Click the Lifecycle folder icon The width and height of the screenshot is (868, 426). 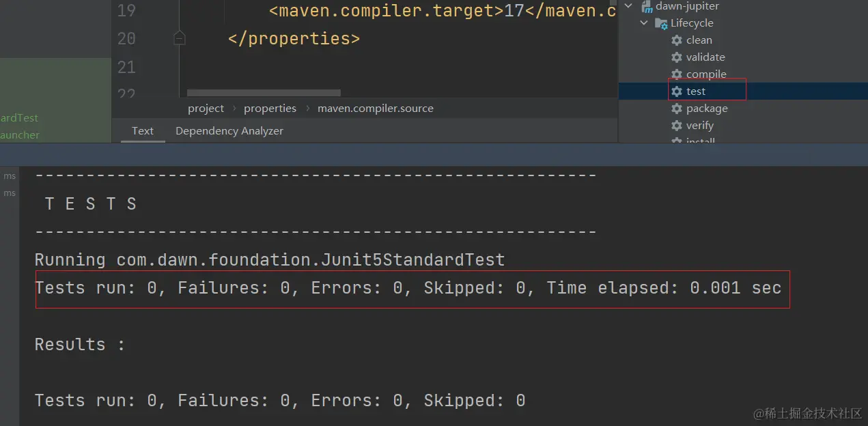coord(661,23)
